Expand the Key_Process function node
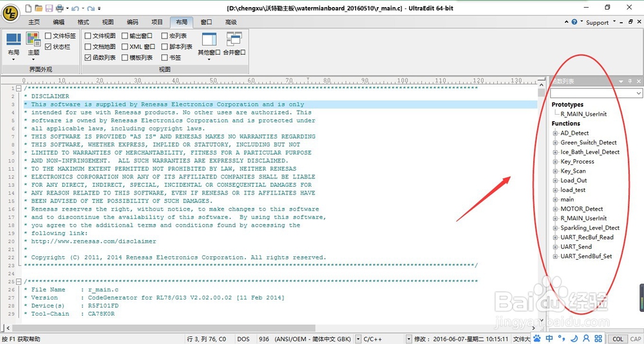Viewport: 644px width, 344px height. coord(556,162)
